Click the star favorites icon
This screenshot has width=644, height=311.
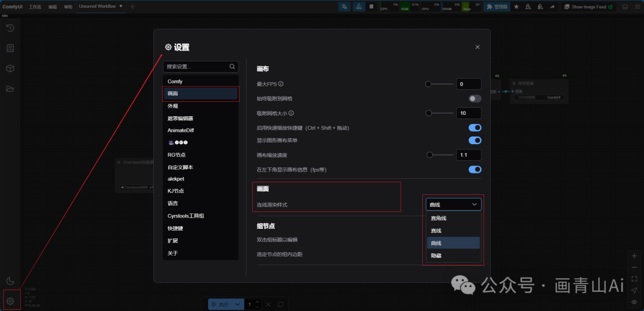tap(516, 7)
